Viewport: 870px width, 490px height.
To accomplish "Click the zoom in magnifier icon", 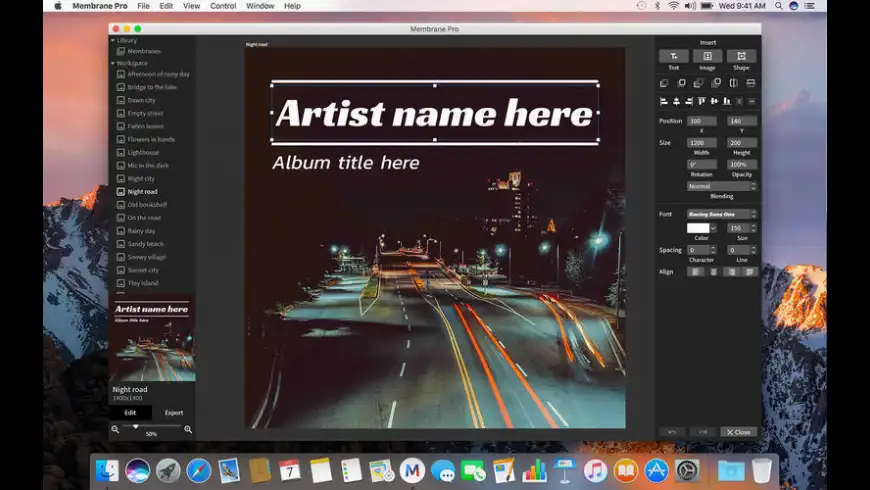I will coord(188,429).
